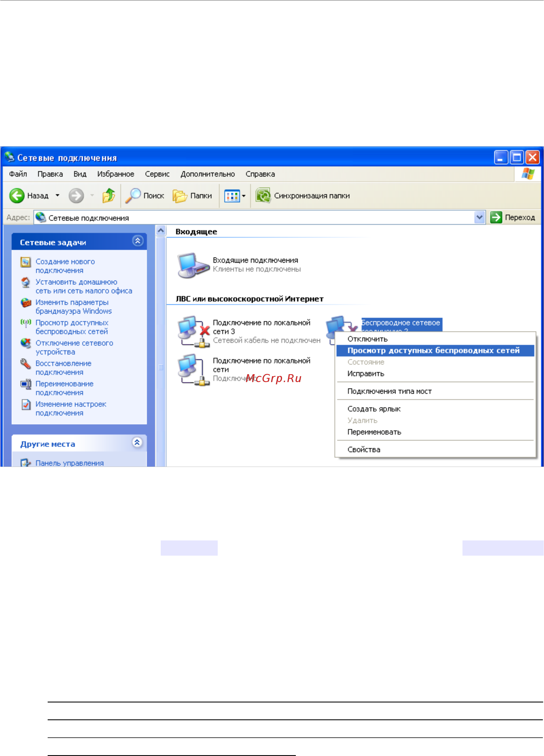The height and width of the screenshot is (756, 544).
Task: Click Синхронизация папки icon
Action: (x=263, y=196)
